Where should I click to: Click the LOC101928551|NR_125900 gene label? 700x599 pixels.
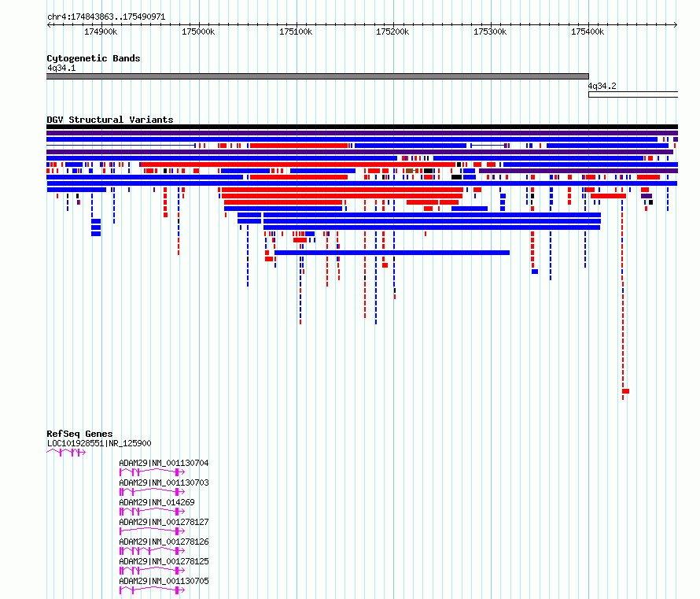coord(99,444)
